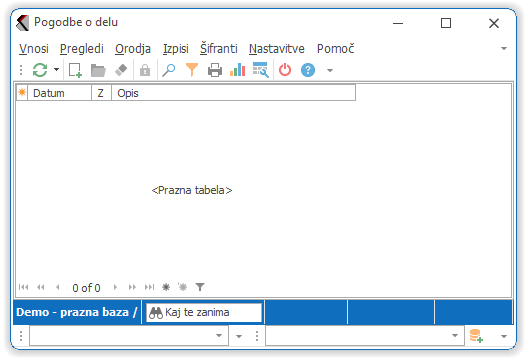Maximize the Pogodbe o delu window

coord(446,23)
